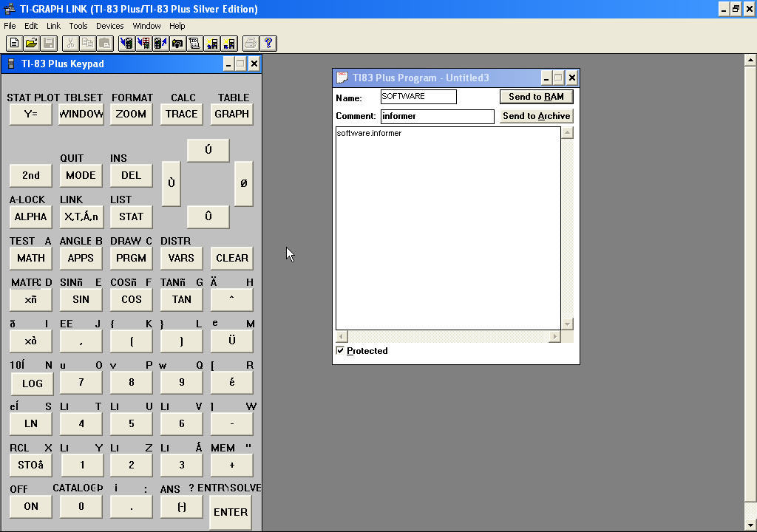Click the MODE keypad button
This screenshot has height=532, width=757.
[81, 176]
